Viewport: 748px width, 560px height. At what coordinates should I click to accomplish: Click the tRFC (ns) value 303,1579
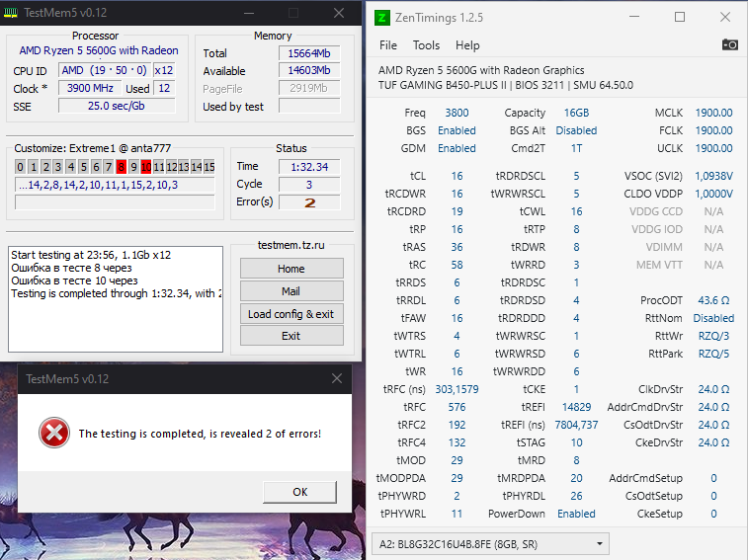(x=457, y=389)
